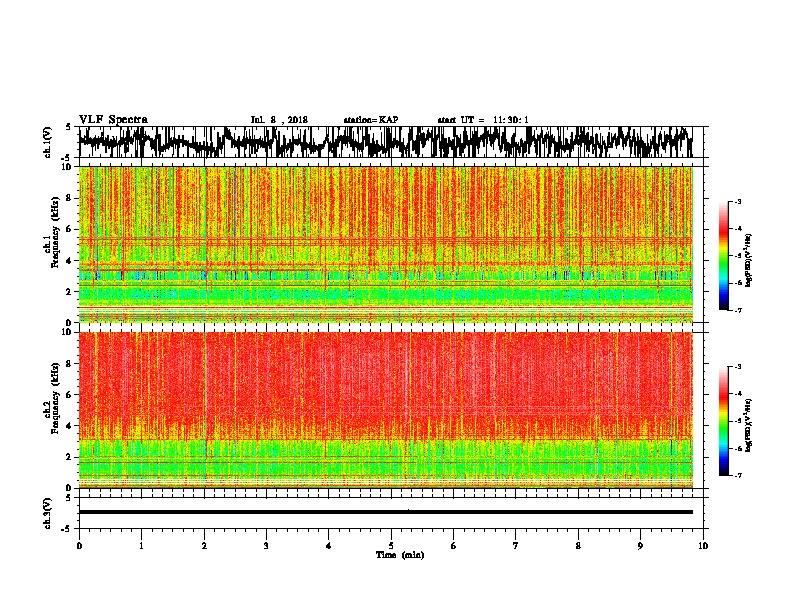
Task: Click the ch.3 flat black voltage trace
Action: [386, 512]
